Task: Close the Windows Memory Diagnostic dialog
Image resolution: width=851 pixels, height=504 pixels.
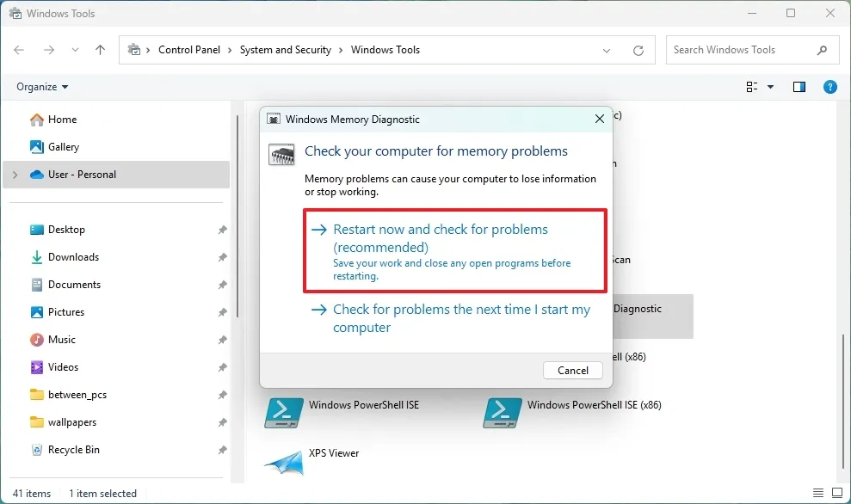Action: [x=599, y=119]
